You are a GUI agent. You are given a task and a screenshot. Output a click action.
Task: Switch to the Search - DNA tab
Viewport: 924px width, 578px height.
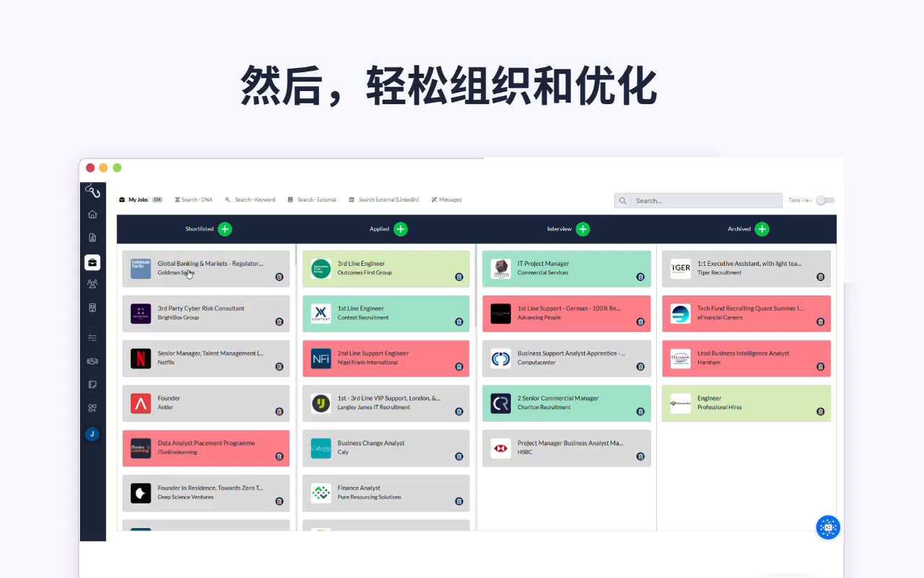(x=193, y=199)
